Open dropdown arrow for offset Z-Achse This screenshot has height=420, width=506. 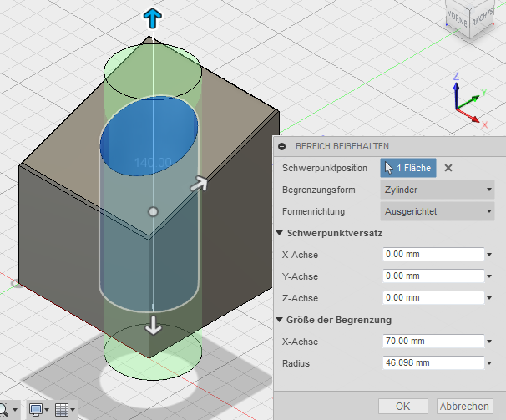[489, 298]
